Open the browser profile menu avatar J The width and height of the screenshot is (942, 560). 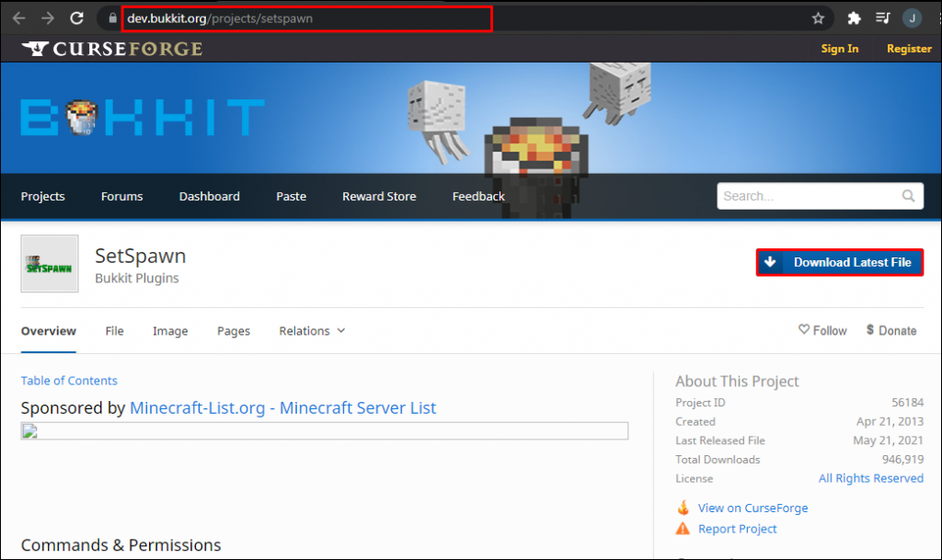pos(912,17)
